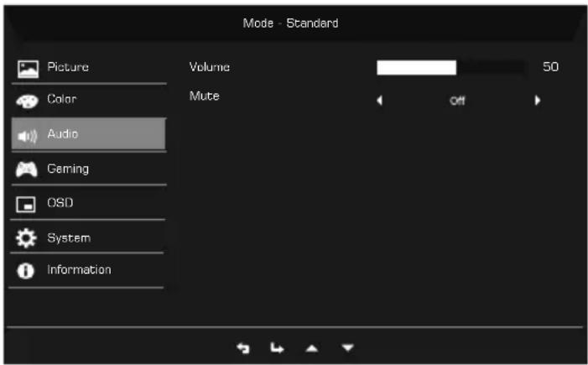Select the Gaming menu label
The image size is (588, 365).
(x=68, y=169)
